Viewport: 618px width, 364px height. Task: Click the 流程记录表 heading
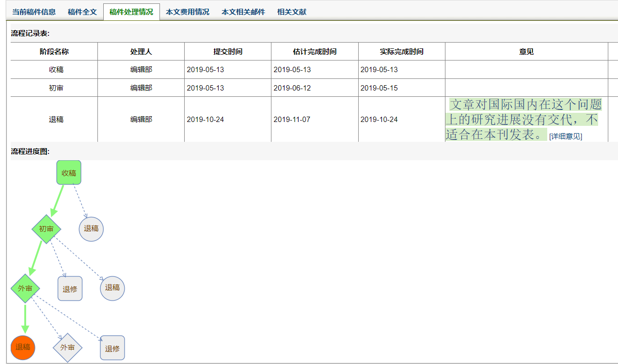coord(31,33)
